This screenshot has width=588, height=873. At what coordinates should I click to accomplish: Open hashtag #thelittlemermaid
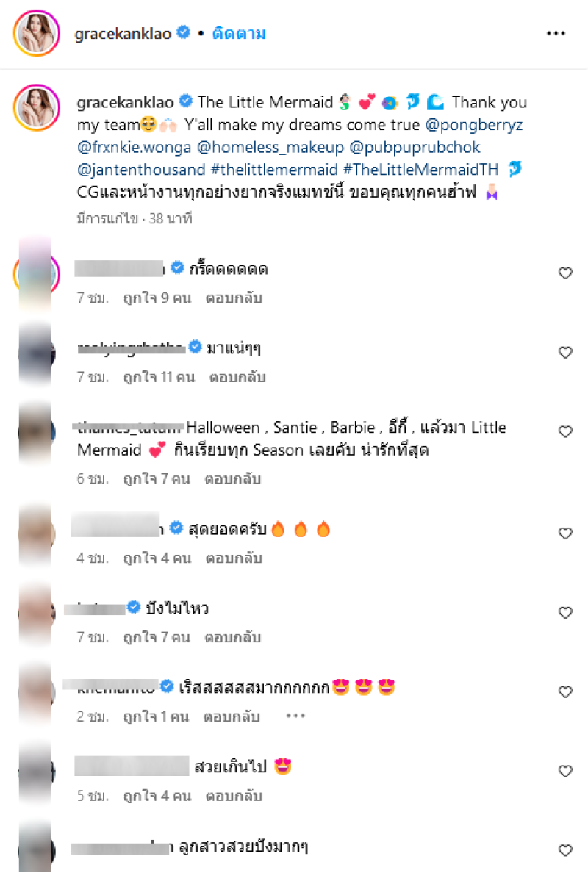(274, 169)
